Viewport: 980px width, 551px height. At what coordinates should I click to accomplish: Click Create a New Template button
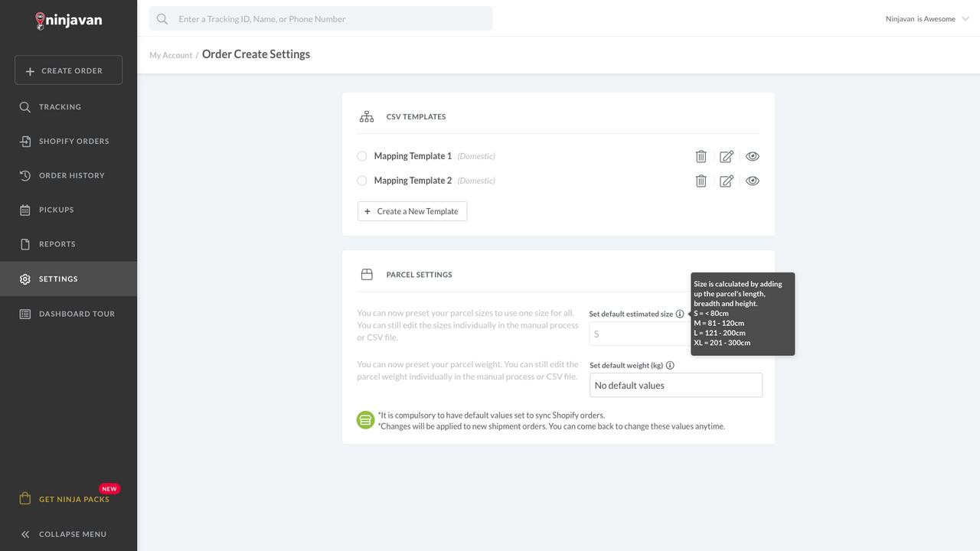pyautogui.click(x=412, y=211)
